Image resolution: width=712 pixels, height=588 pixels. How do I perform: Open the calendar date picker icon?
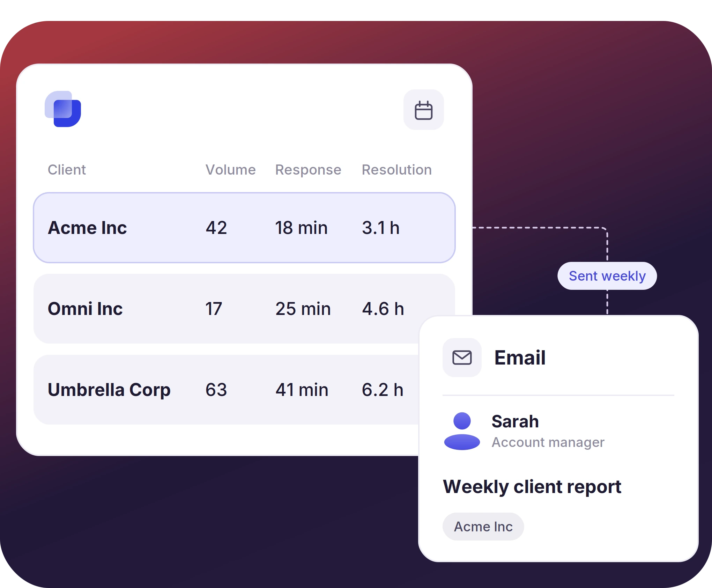tap(423, 110)
